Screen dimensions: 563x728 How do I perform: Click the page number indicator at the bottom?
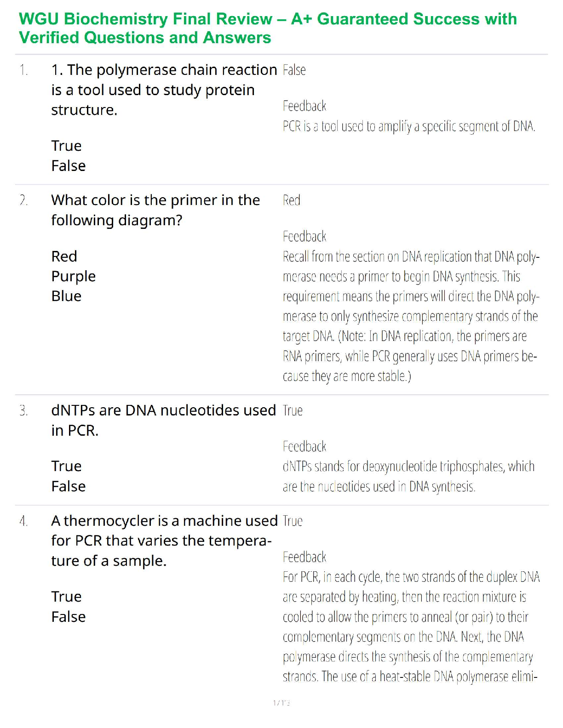click(281, 703)
